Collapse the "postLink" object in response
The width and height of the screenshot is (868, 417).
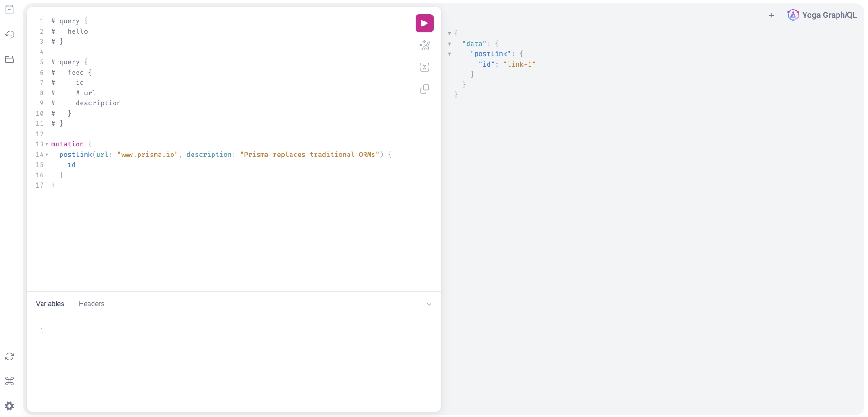[x=449, y=54]
